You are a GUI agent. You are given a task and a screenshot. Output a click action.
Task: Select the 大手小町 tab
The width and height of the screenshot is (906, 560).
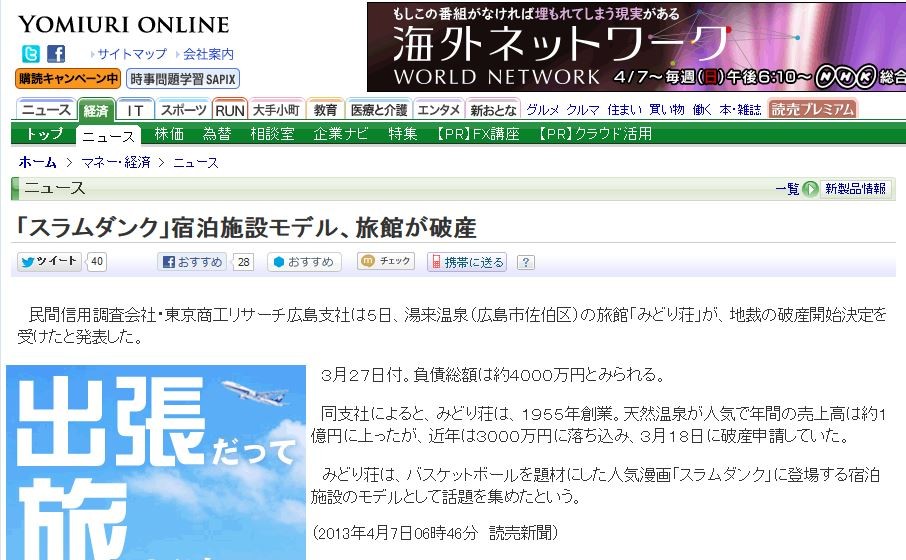tap(276, 110)
